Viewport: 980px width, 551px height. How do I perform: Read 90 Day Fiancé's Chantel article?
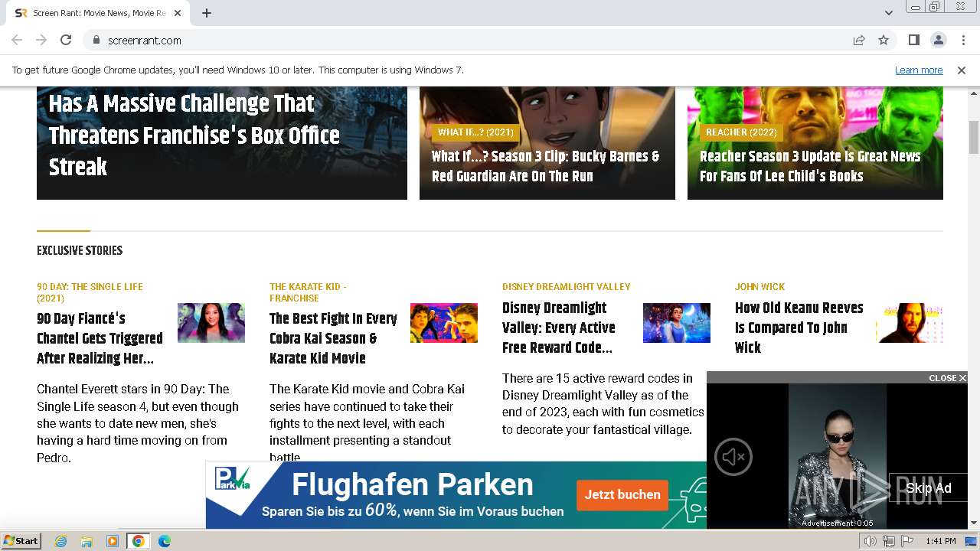point(100,338)
